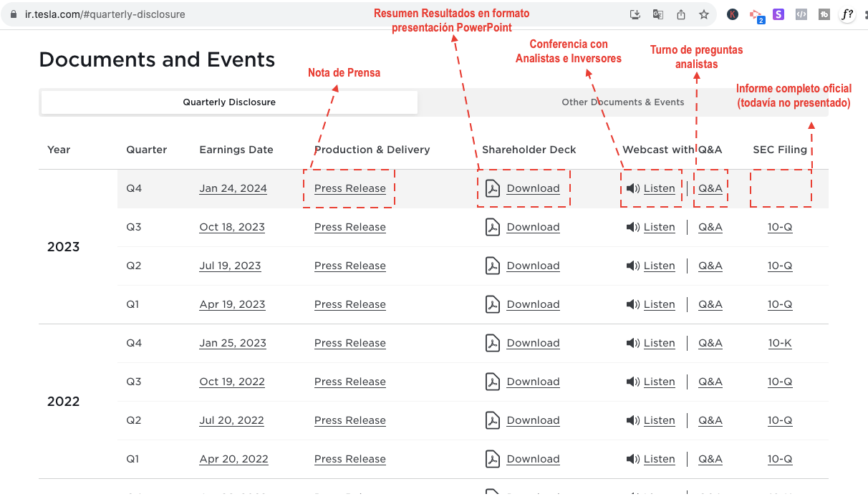Open Press Release for the Jul 20, 2022 row
Screen dimensions: 868x499
click(350, 420)
